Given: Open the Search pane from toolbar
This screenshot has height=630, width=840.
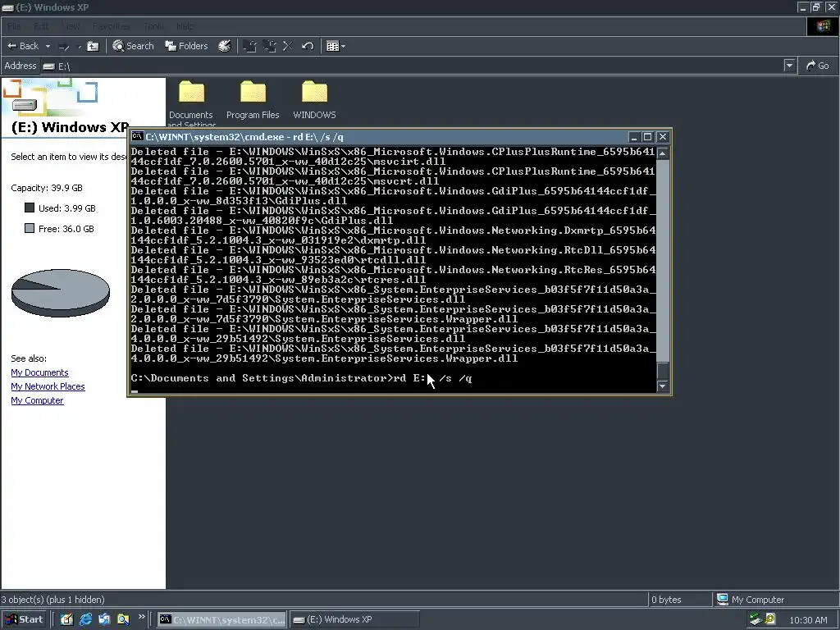Looking at the screenshot, I should [133, 46].
